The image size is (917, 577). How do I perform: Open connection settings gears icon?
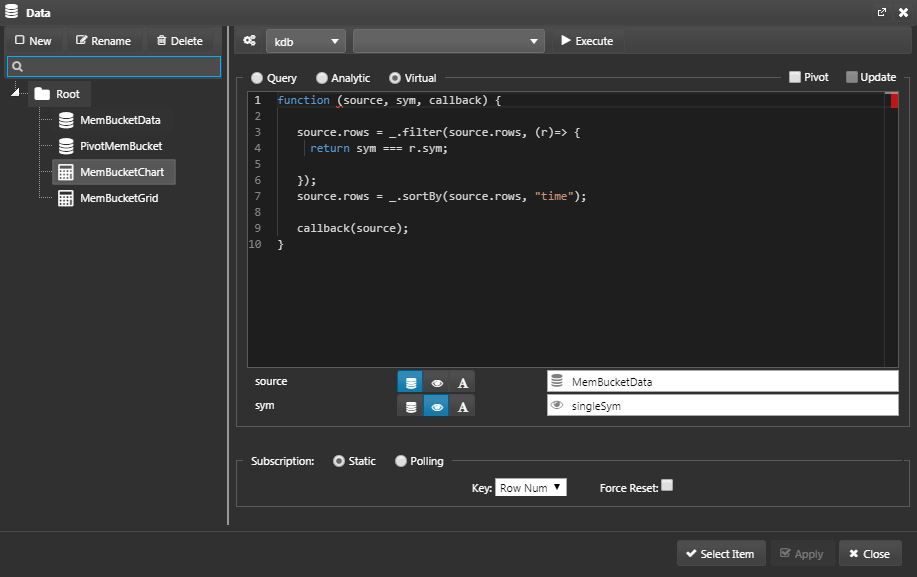(250, 40)
